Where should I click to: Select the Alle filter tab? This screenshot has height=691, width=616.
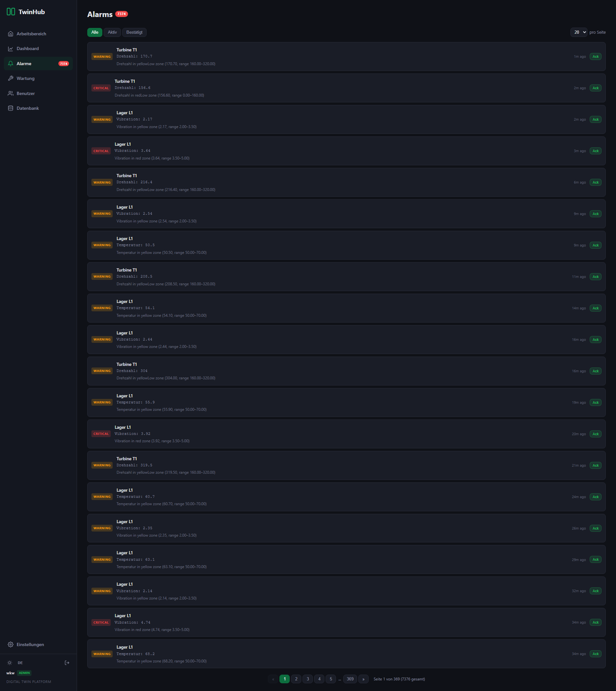point(95,32)
